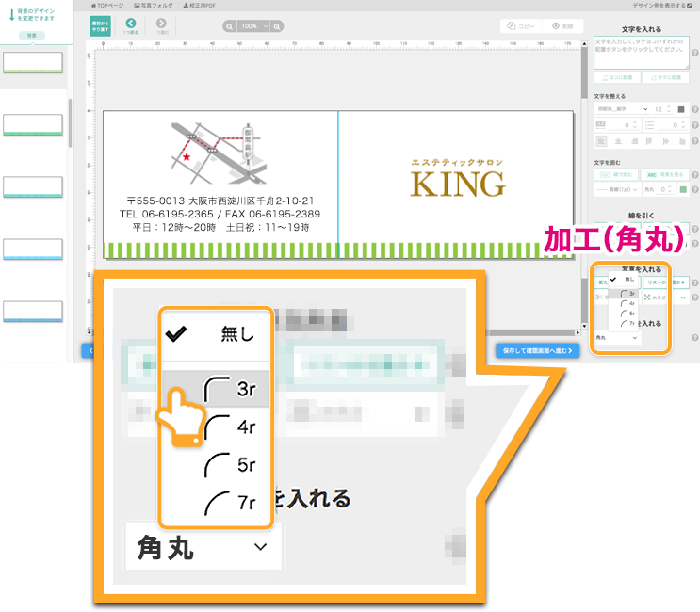Screen dimensions: 700x612
Task: Click the line spacing icon
Action: click(649, 125)
